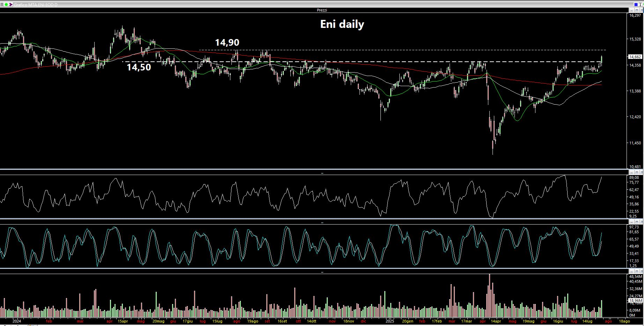Image resolution: width=644 pixels, height=326 pixels.
Task: Click the '2025' date axis label
Action: (x=390, y=321)
